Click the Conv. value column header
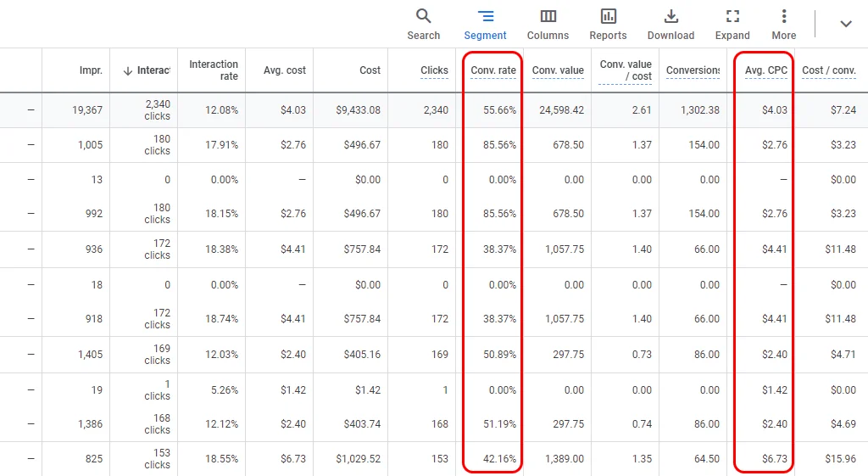Viewport: 868px width, 476px height. [558, 70]
